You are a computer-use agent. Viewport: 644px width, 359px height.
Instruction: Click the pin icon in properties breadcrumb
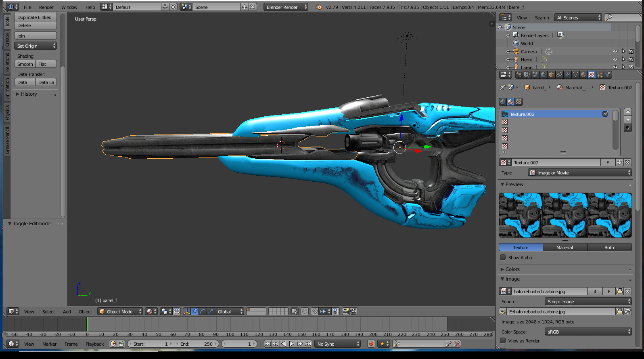pos(502,87)
